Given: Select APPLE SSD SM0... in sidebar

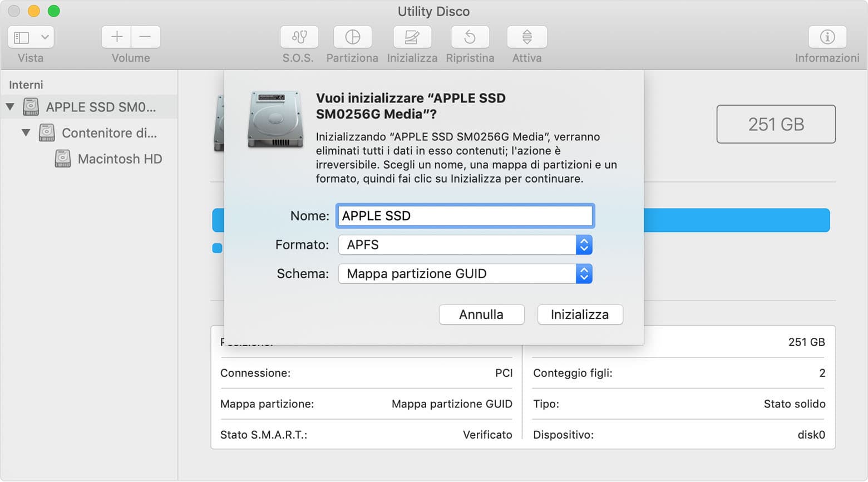Looking at the screenshot, I should coord(89,106).
